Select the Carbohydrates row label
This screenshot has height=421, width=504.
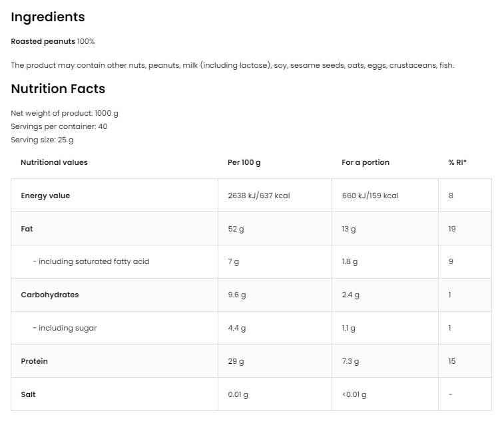(50, 295)
